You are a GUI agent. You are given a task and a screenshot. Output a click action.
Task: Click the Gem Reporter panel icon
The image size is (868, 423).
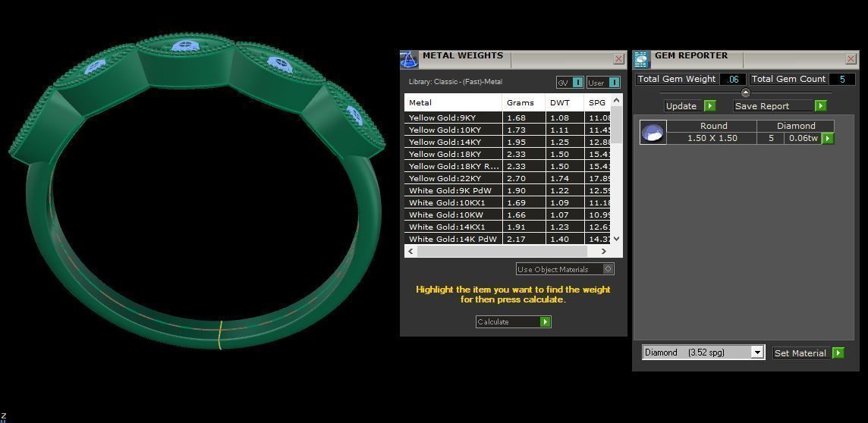click(x=642, y=59)
